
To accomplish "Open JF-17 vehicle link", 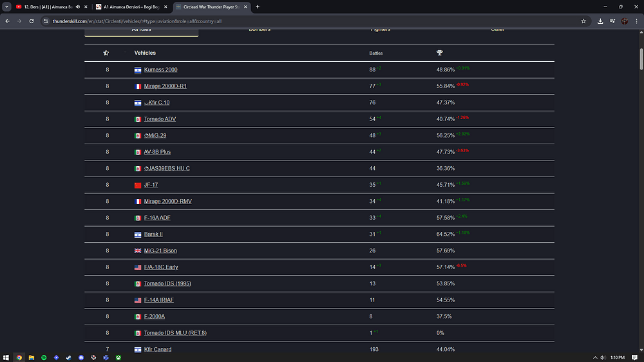I will (151, 184).
